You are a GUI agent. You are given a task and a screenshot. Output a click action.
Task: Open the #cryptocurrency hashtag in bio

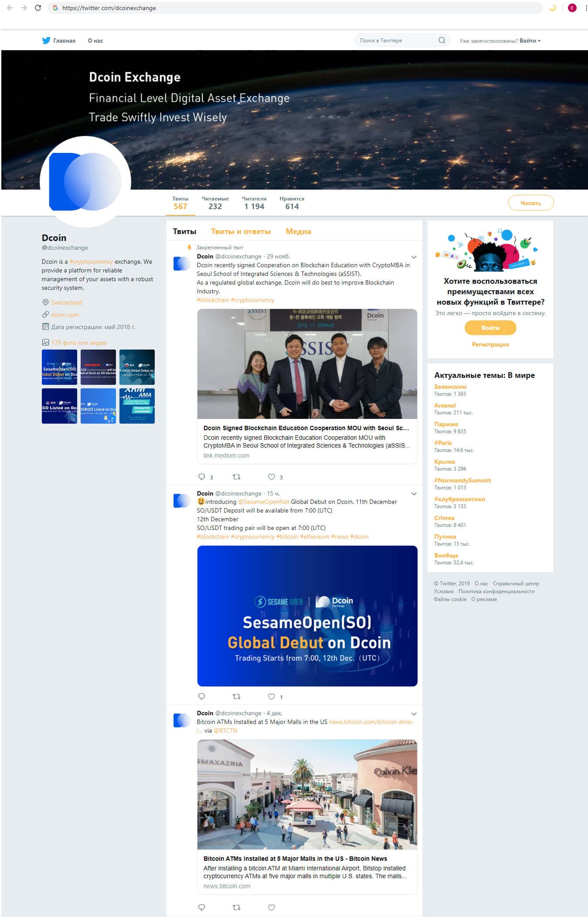91,262
